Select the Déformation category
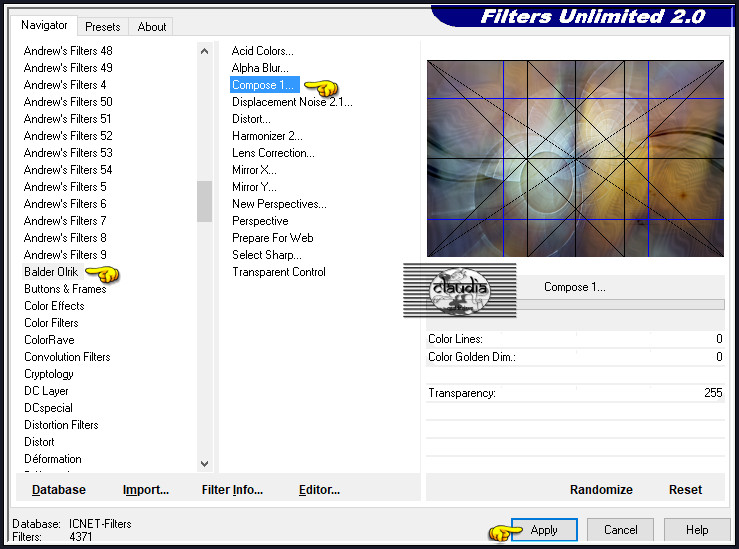 [x=53, y=459]
